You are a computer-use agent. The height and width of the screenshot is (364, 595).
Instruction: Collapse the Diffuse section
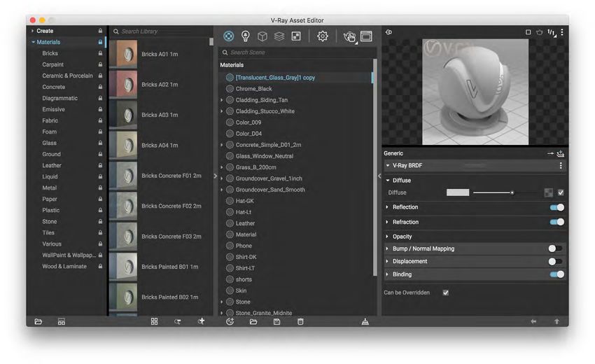(387, 181)
